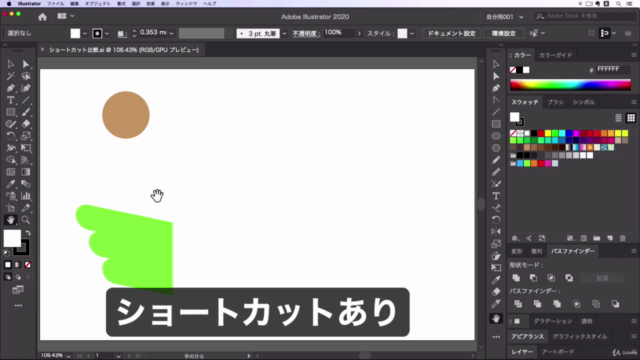Screen dimensions: 640x360
Task: Select the Paintbrush tool in the left toolbar
Action: pyautogui.click(x=26, y=112)
